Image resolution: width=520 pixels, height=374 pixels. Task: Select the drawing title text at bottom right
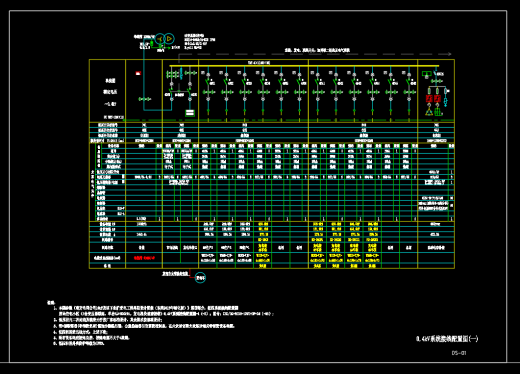tap(447, 339)
